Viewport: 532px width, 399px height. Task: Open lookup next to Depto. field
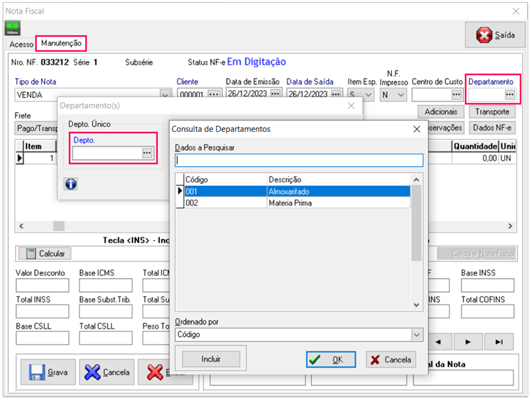pos(147,153)
